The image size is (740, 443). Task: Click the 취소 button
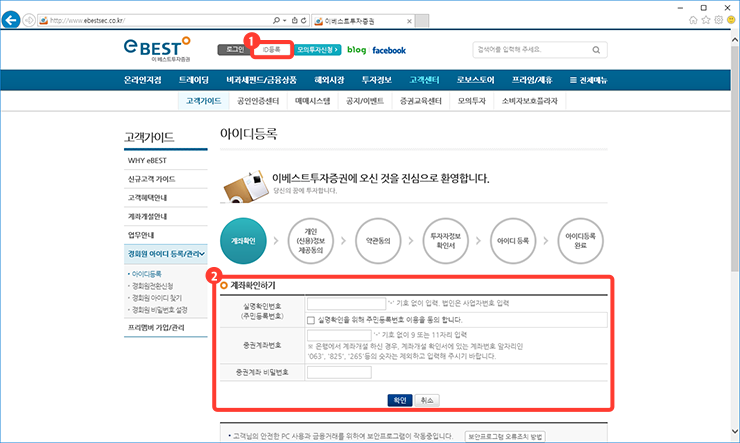click(427, 400)
